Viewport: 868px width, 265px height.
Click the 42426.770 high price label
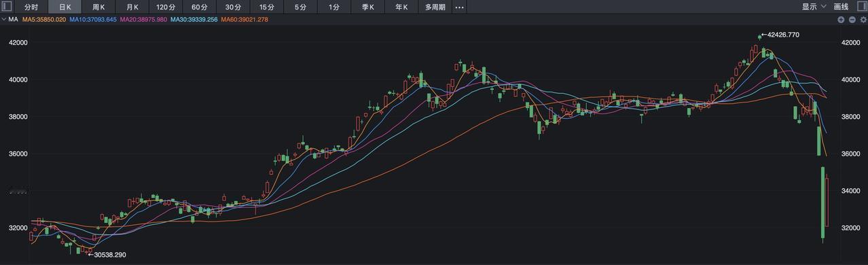pos(783,35)
